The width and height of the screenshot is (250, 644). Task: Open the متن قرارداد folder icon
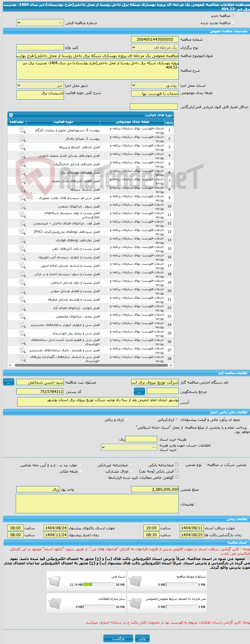[x=135, y=603]
